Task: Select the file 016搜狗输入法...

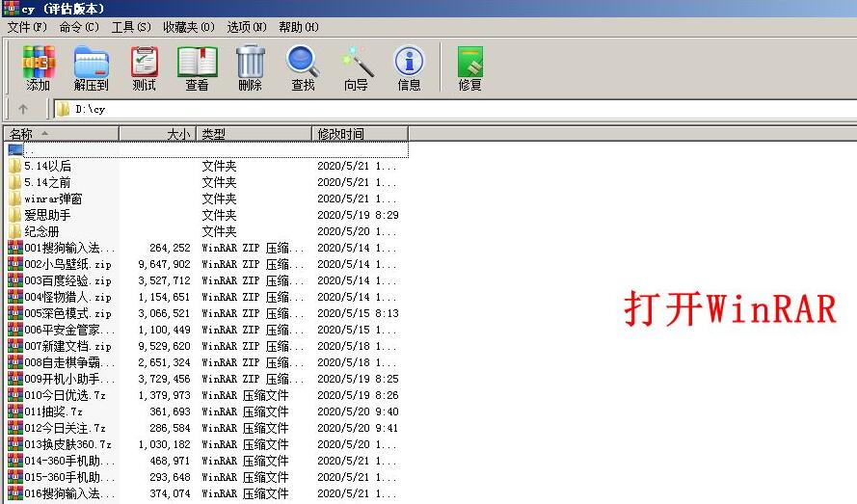Action: tap(69, 493)
